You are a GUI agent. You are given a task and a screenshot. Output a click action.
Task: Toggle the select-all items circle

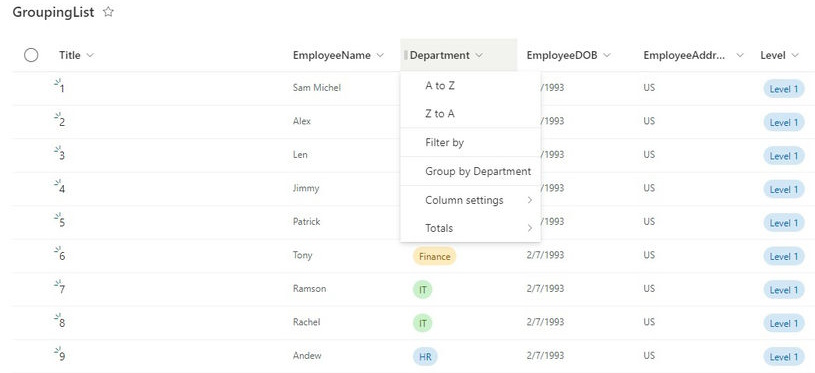(31, 55)
